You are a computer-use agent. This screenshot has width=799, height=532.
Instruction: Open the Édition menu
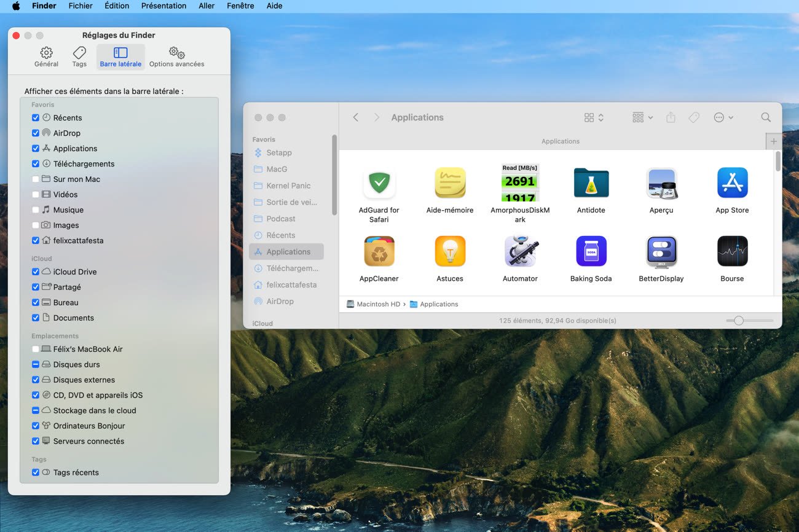point(117,6)
